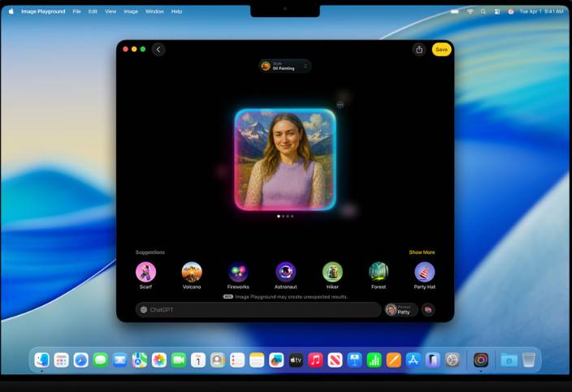Show the battery status in menu bar
Viewport: 572px width, 392px height.
pyautogui.click(x=454, y=11)
